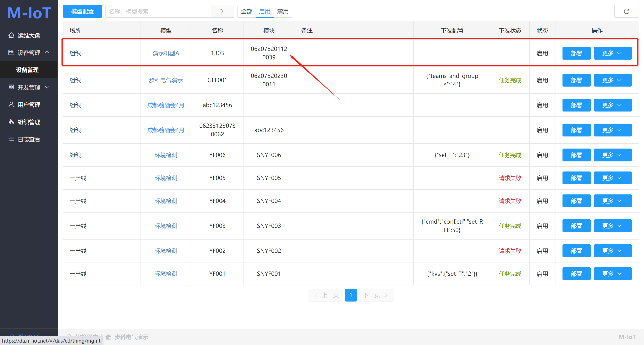Click 请求失败 status in YF005 row
The height and width of the screenshot is (345, 644).
coord(510,178)
